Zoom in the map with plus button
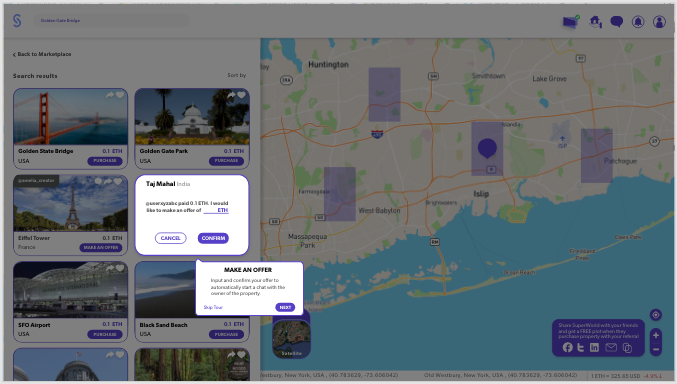This screenshot has height=384, width=677. click(655, 335)
